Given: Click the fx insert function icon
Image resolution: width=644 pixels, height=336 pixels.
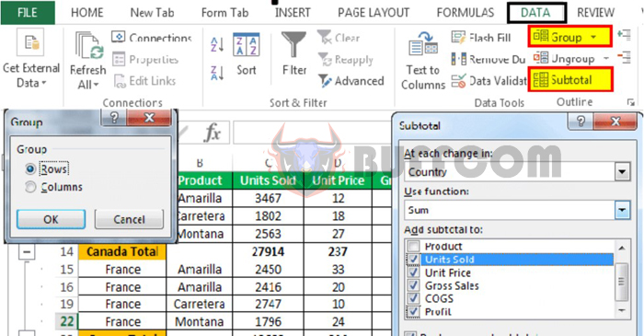Looking at the screenshot, I should coord(212,133).
